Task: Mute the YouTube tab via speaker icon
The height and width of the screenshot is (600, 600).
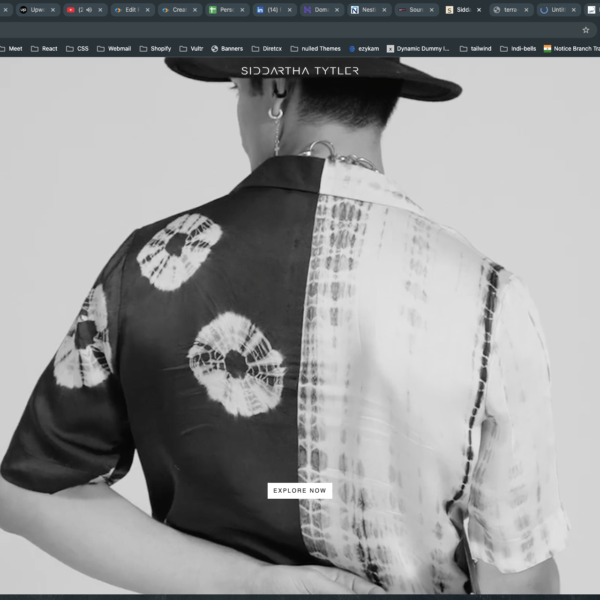Action: pyautogui.click(x=89, y=10)
